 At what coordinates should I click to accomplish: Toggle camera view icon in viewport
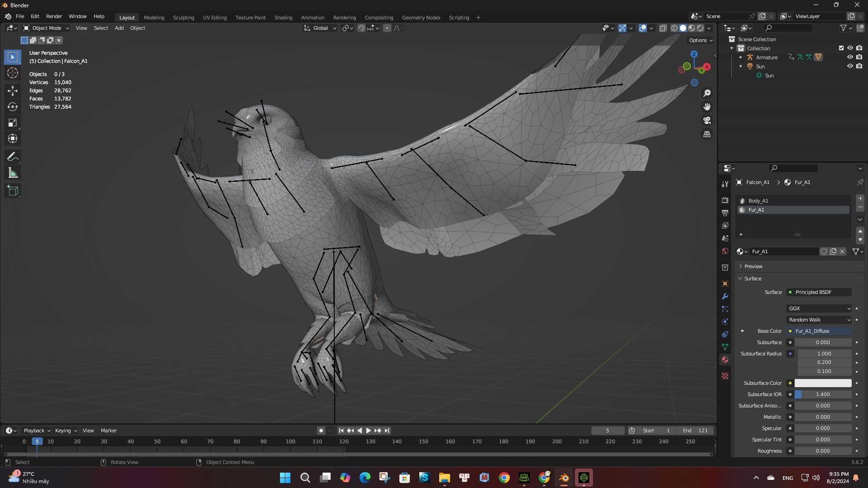click(707, 120)
